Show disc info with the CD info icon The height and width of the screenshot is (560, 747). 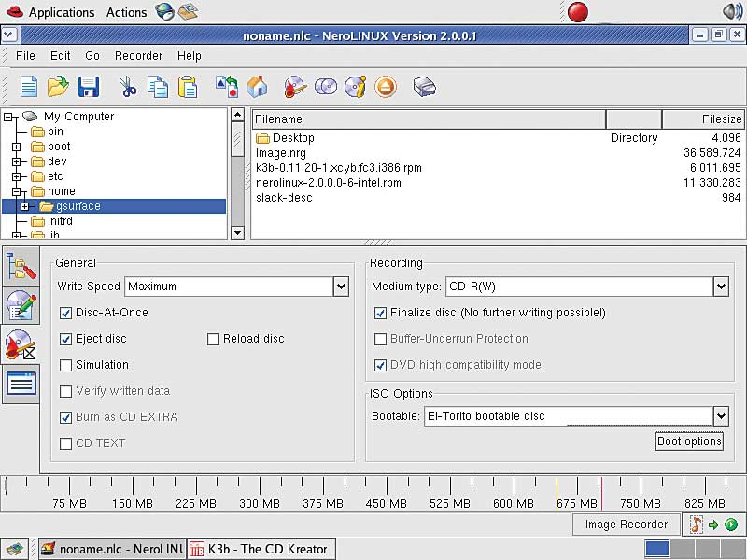tap(356, 87)
